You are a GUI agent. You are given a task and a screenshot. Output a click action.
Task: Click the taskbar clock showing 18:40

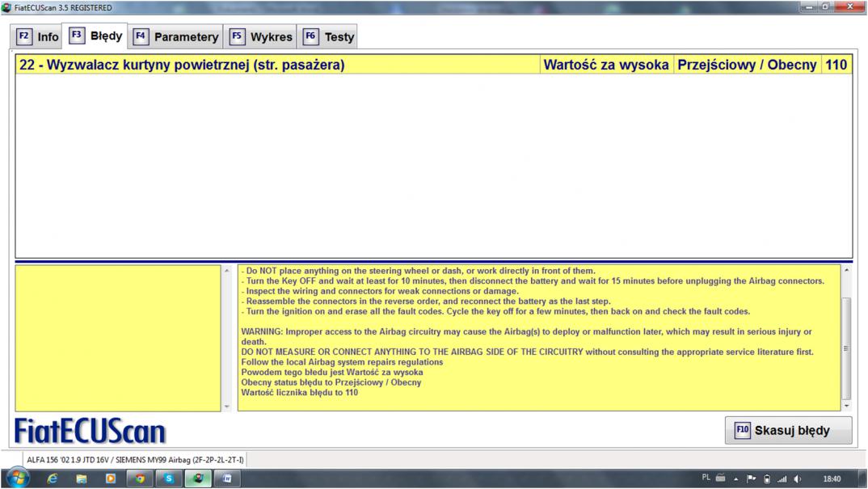click(x=832, y=479)
